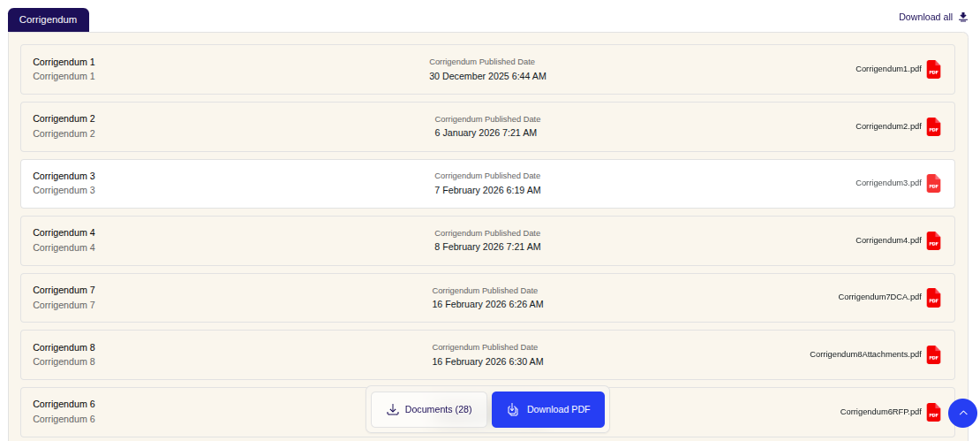Select the bold Corrigendum 8 title

pyautogui.click(x=64, y=348)
